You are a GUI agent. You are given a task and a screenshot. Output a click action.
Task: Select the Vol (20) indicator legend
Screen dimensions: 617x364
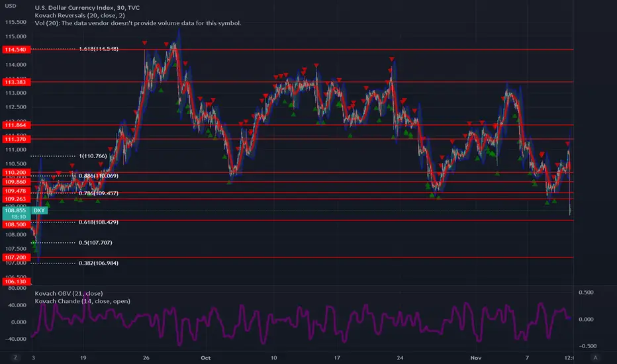138,23
